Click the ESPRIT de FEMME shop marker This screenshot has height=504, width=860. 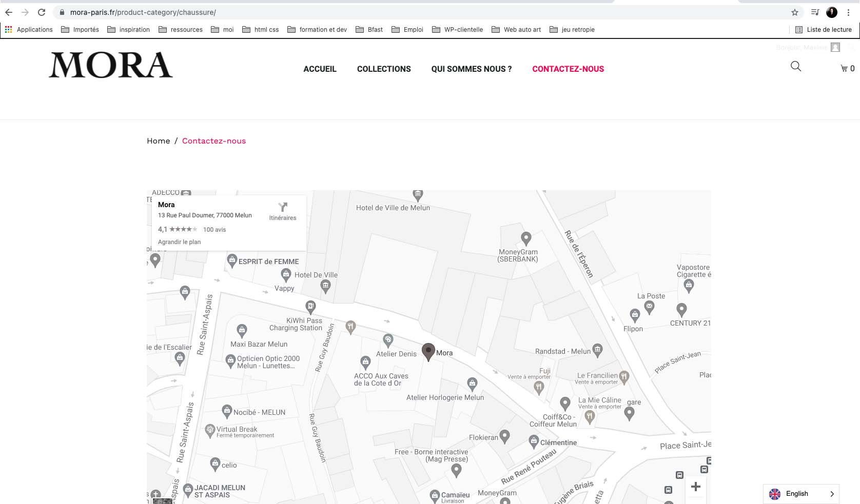click(x=232, y=260)
